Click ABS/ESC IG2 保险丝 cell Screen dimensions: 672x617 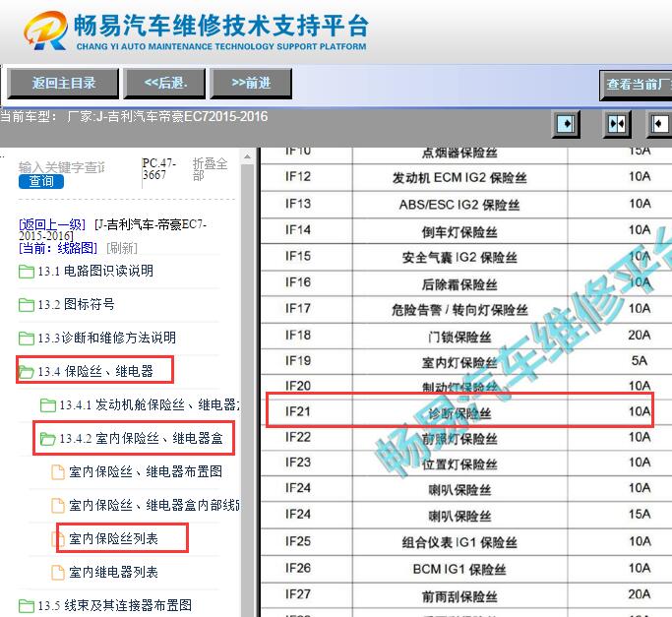(x=459, y=205)
